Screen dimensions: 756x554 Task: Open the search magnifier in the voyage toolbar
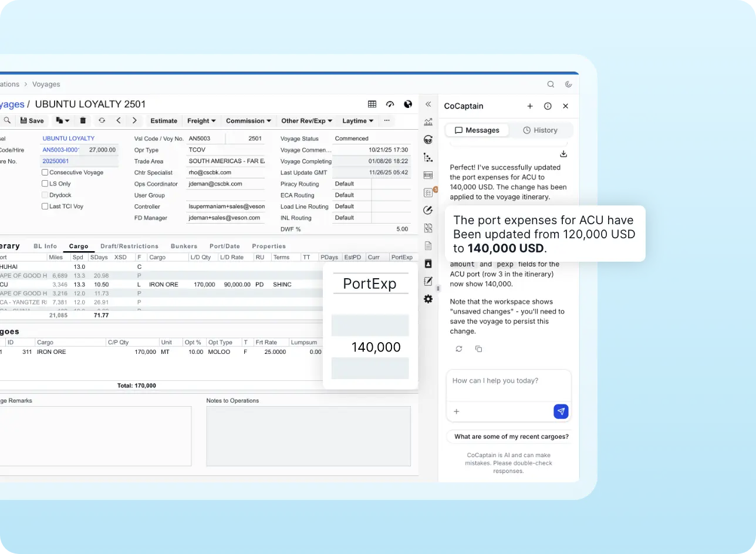pos(7,120)
